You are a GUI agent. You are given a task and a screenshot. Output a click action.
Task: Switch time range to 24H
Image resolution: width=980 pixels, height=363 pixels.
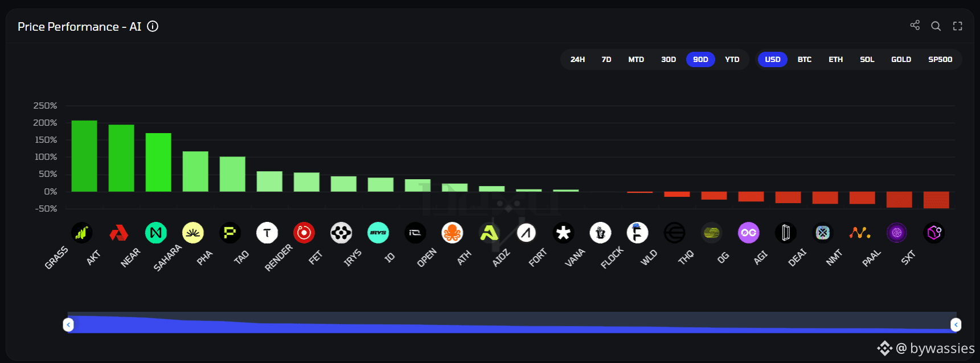577,59
